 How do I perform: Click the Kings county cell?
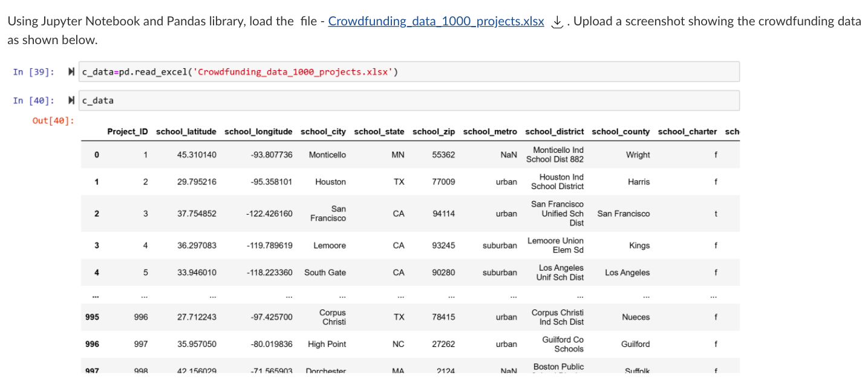tap(639, 245)
